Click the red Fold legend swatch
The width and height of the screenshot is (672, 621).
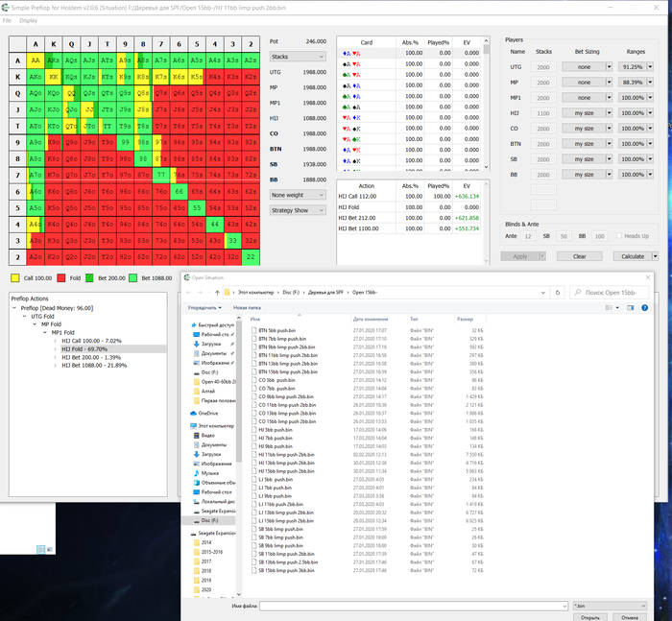pyautogui.click(x=60, y=278)
